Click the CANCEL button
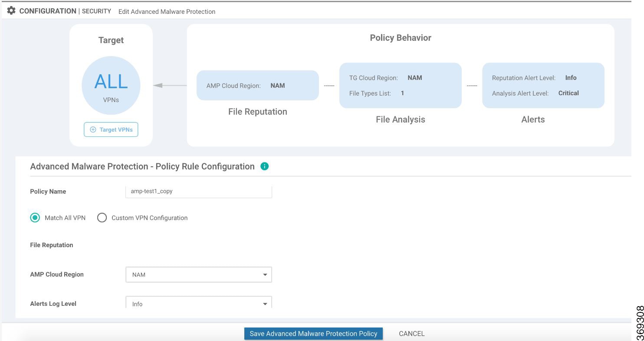The image size is (644, 341). coord(412,334)
